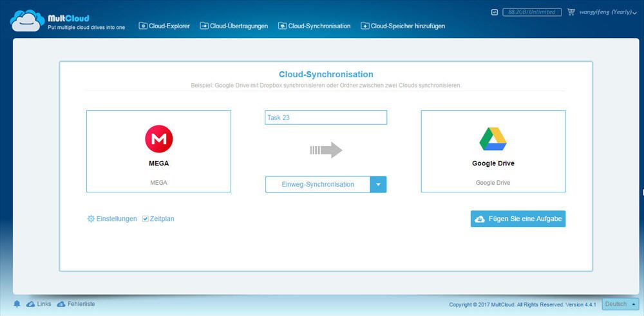
Task: Expand wangyifeng account dropdown
Action: (607, 12)
